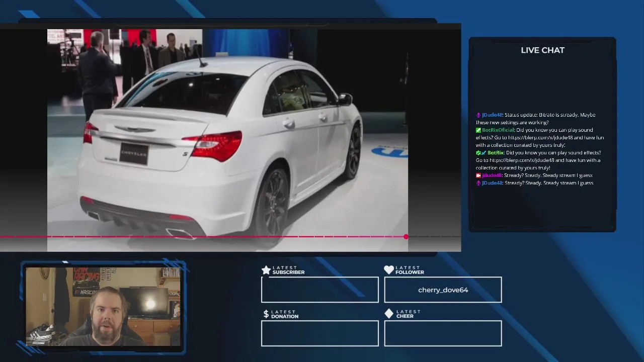Click the "Latest Follower" label
The width and height of the screenshot is (644, 362).
click(x=410, y=270)
